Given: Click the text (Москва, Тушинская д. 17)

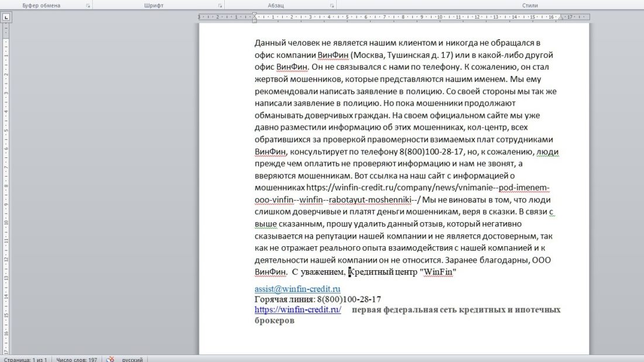Looking at the screenshot, I should [x=402, y=55].
